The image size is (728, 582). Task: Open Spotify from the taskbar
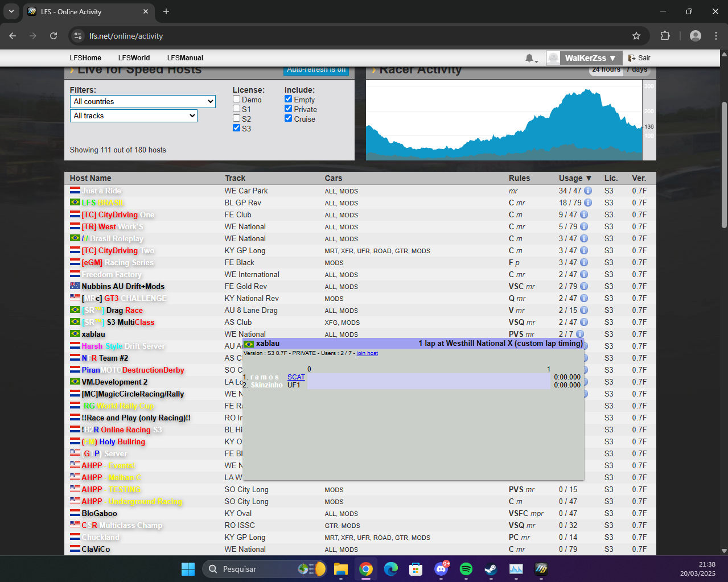(x=466, y=569)
